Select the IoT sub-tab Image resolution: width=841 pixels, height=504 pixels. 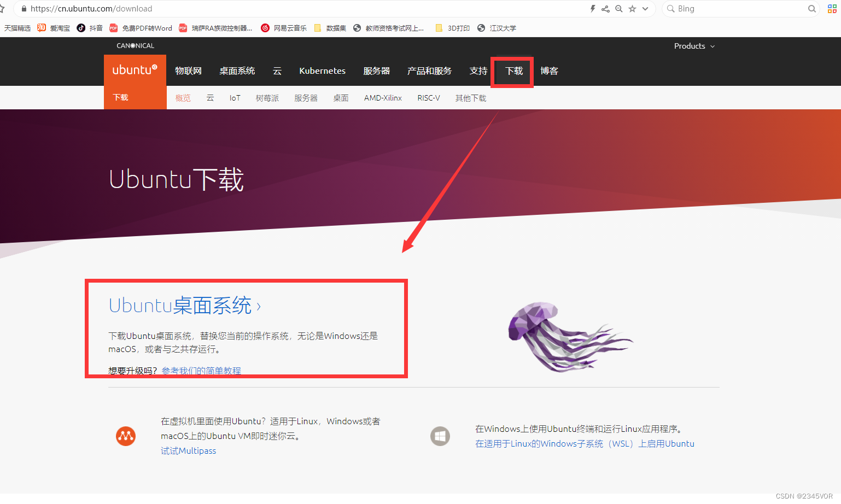235,98
